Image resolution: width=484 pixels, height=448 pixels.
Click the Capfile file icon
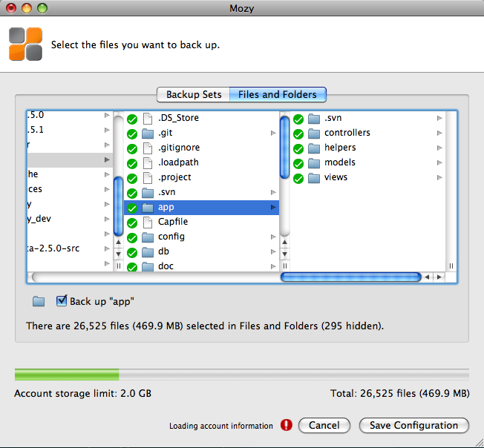pyautogui.click(x=148, y=222)
